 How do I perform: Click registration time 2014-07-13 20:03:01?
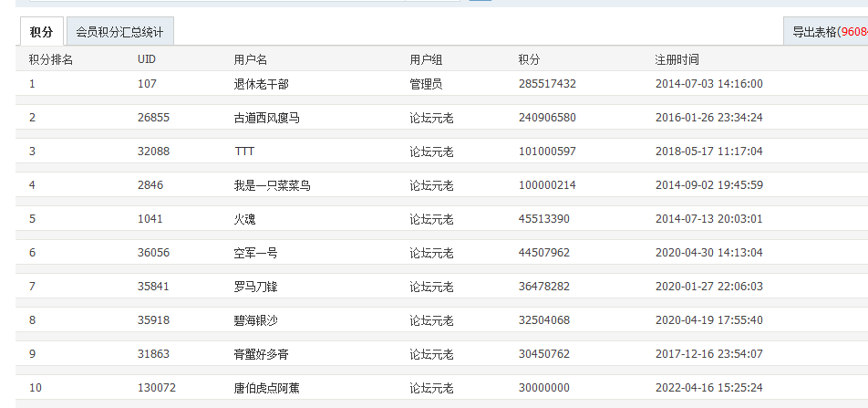tap(709, 219)
